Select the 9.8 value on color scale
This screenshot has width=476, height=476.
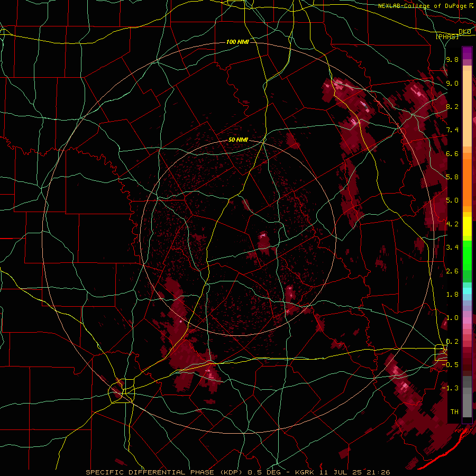[x=452, y=59]
